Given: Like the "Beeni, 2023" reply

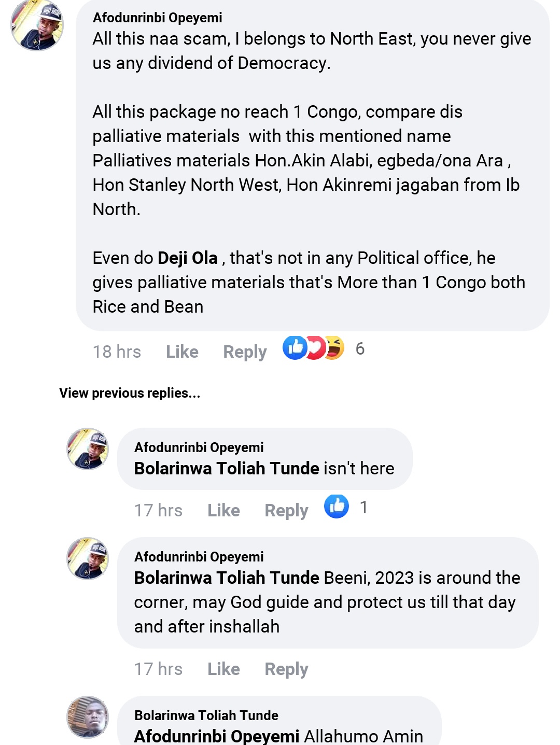Looking at the screenshot, I should pos(223,669).
